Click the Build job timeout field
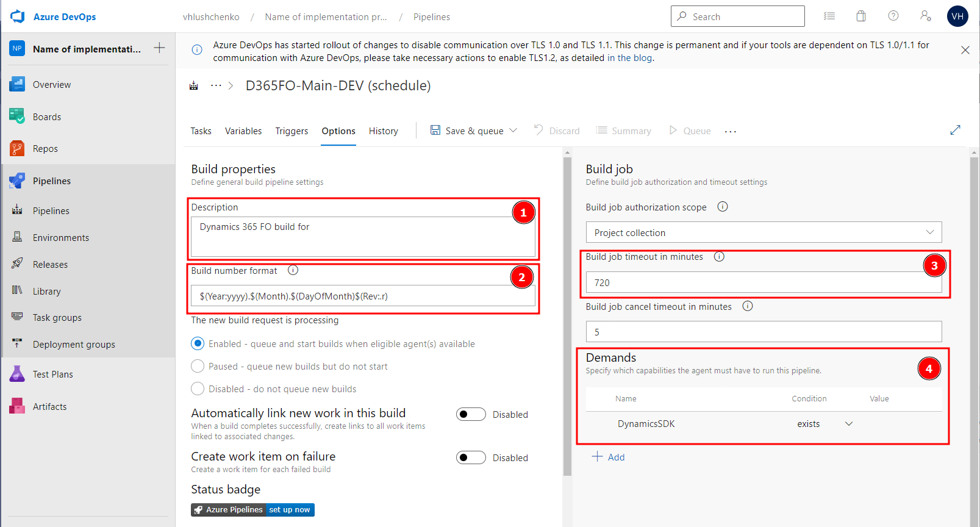The width and height of the screenshot is (980, 527). [x=763, y=282]
